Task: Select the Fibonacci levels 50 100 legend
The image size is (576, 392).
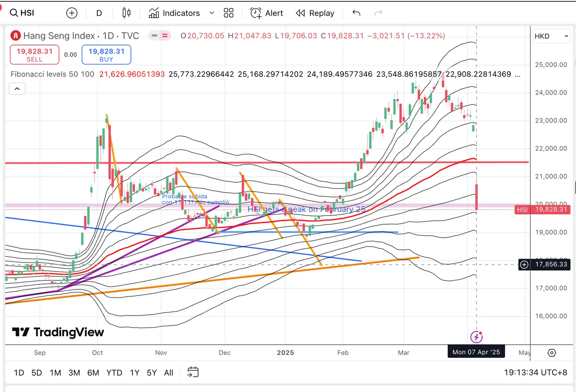Action: 52,74
